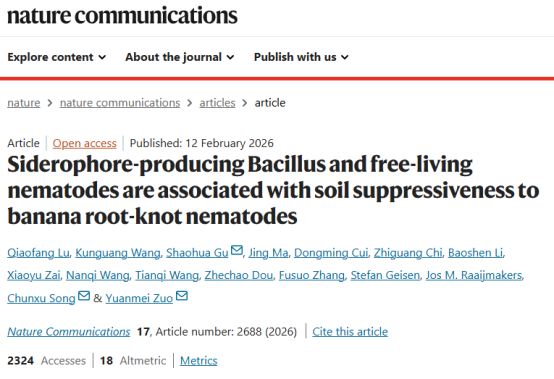
Task: Navigate to the articles breadcrumb
Action: 217,103
